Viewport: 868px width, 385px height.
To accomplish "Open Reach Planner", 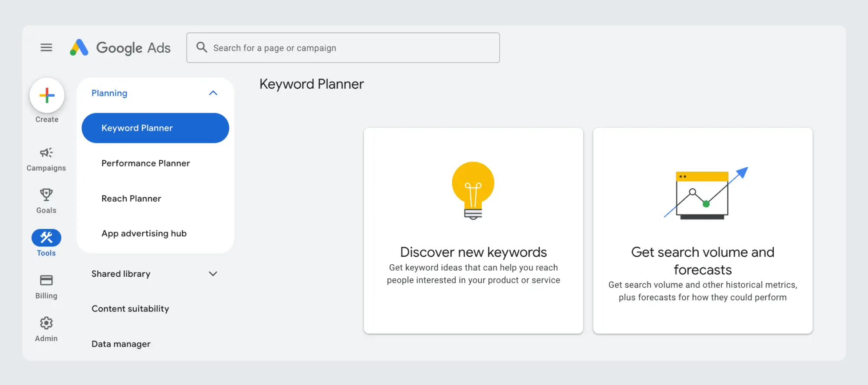I will [x=132, y=199].
